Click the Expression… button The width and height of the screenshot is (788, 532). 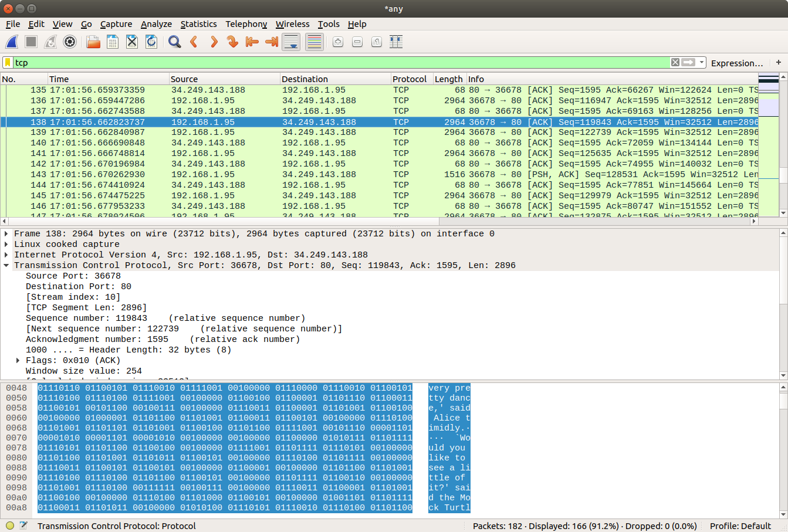[x=737, y=63]
